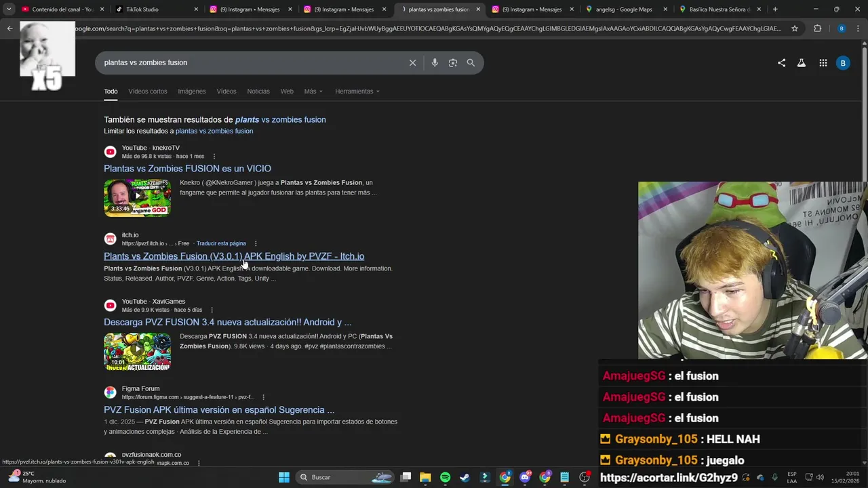Clear the search box with the X icon

tap(412, 62)
